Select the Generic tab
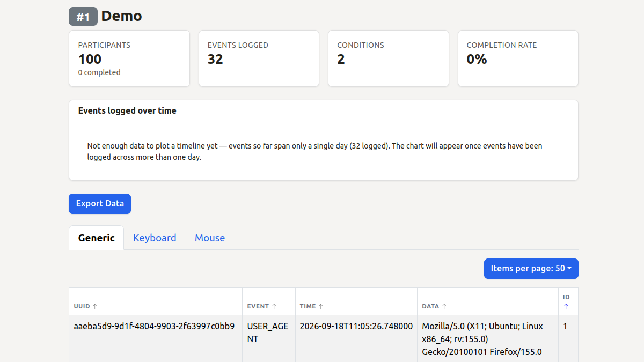Image resolution: width=644 pixels, height=362 pixels. pos(97,238)
